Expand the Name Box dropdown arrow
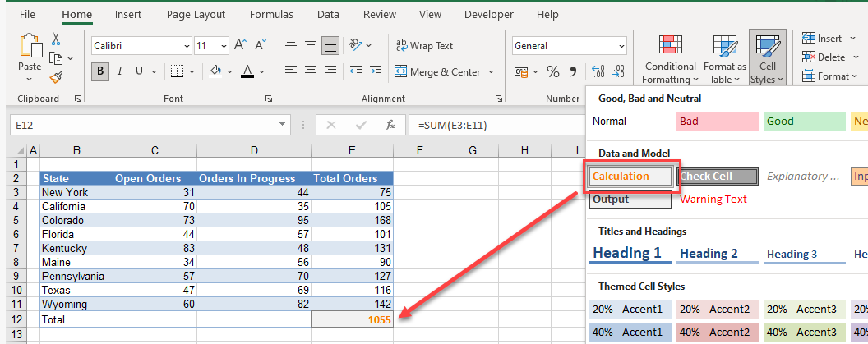868x344 pixels. 283,126
